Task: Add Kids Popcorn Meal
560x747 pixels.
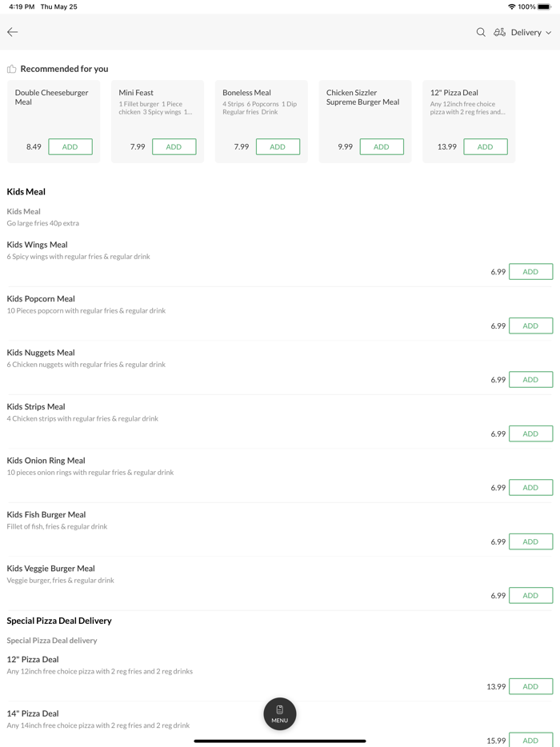Action: [530, 326]
